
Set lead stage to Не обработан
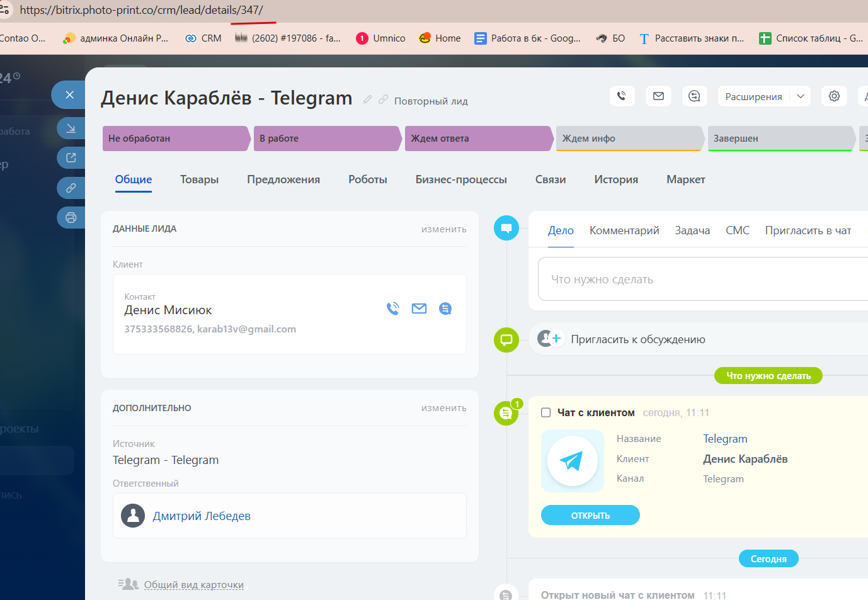(176, 139)
